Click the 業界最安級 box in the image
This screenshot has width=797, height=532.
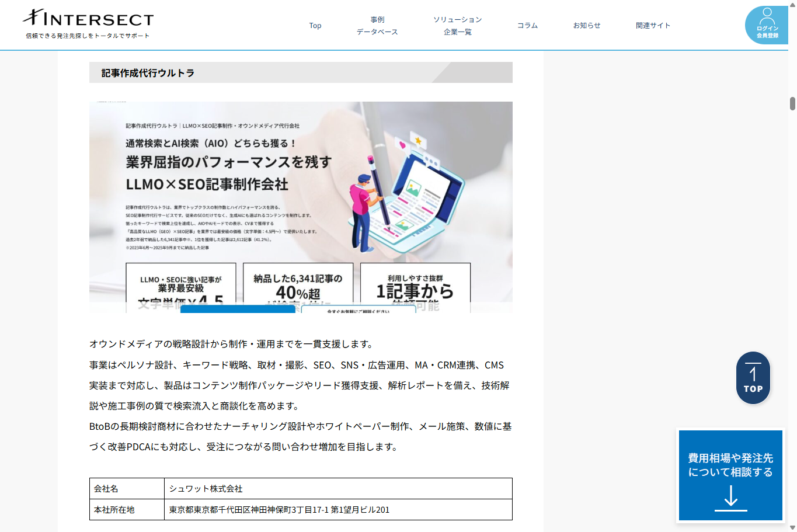click(181, 286)
